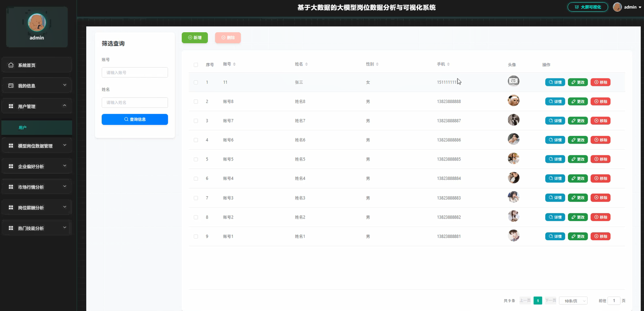Expand the 市场行情分析 chevron

(x=64, y=186)
